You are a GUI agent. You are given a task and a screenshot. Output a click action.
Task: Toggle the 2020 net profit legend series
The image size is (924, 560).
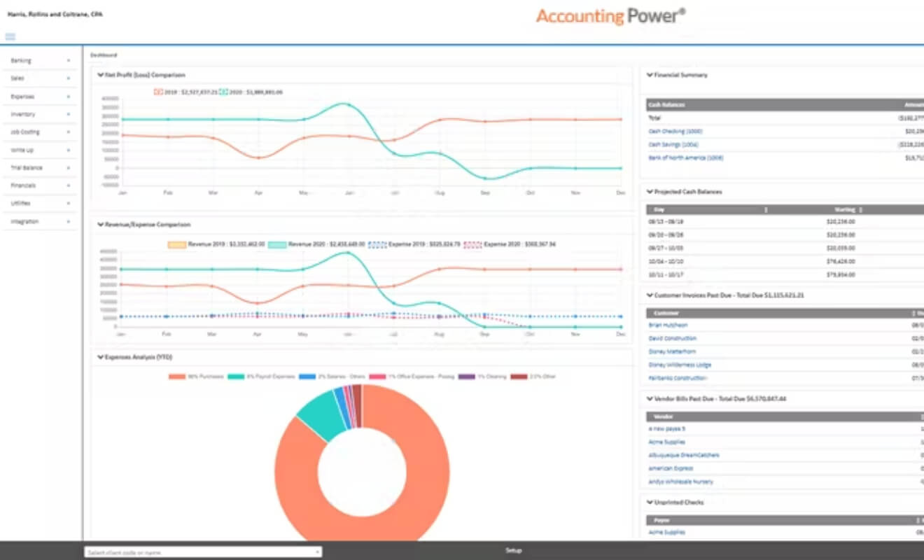click(223, 92)
